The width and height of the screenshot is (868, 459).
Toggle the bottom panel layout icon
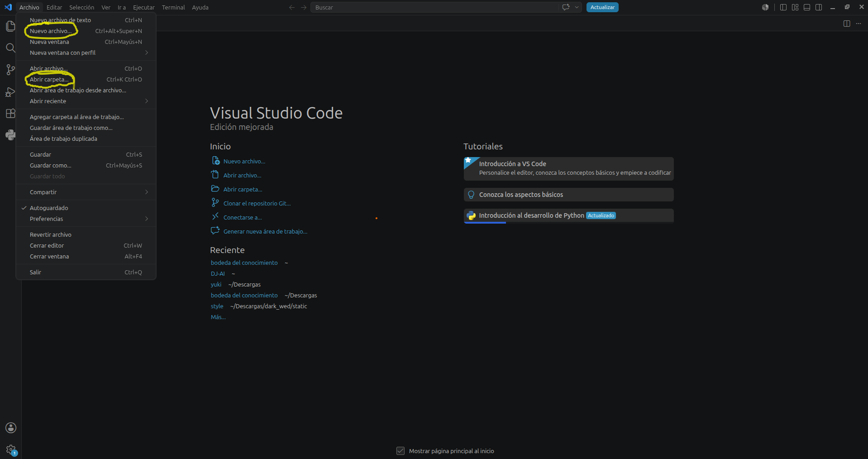[807, 7]
